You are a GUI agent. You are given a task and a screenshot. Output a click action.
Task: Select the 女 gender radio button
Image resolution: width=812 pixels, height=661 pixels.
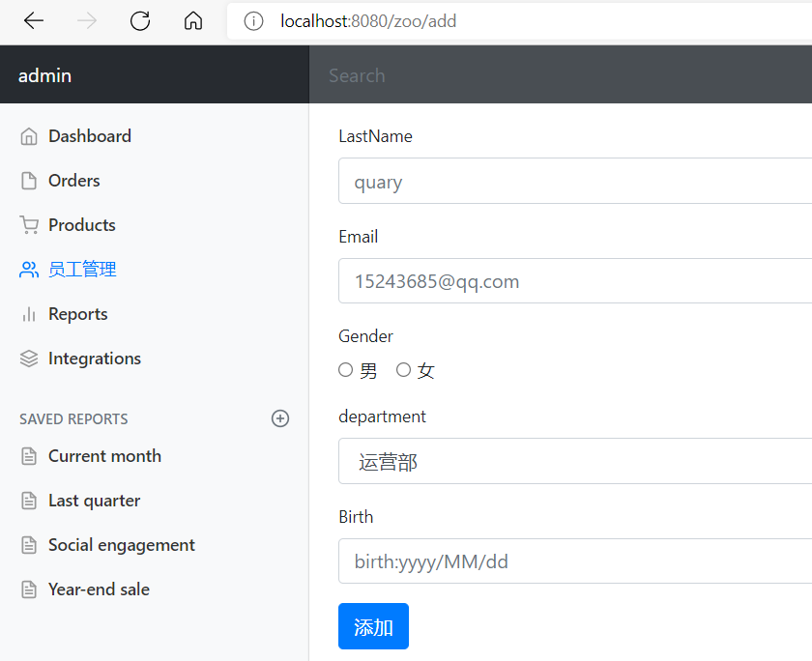click(x=404, y=370)
